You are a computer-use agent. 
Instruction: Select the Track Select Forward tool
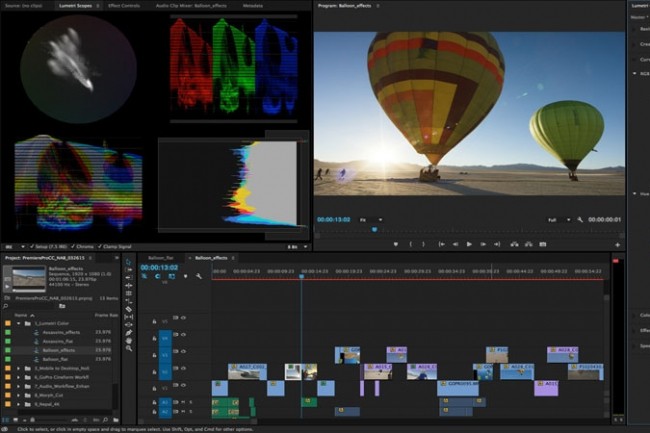[x=129, y=270]
